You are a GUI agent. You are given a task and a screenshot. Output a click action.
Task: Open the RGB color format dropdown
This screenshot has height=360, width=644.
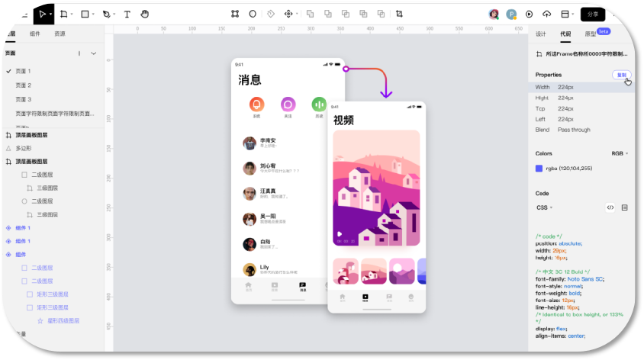click(x=620, y=153)
